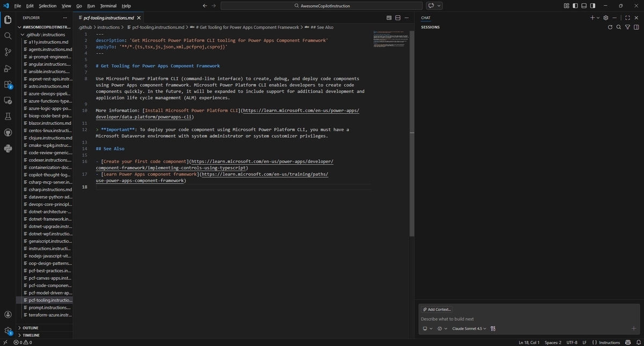
Task: Open chat settings gear icon
Action: point(606,18)
